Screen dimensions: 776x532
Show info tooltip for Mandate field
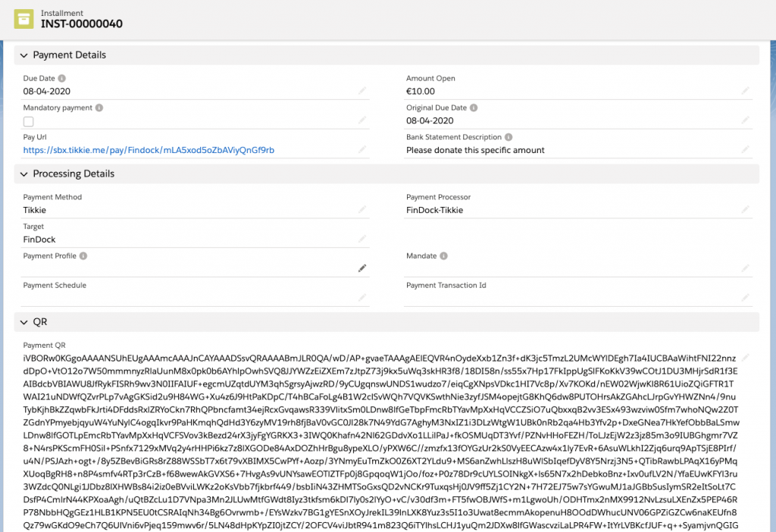point(443,256)
